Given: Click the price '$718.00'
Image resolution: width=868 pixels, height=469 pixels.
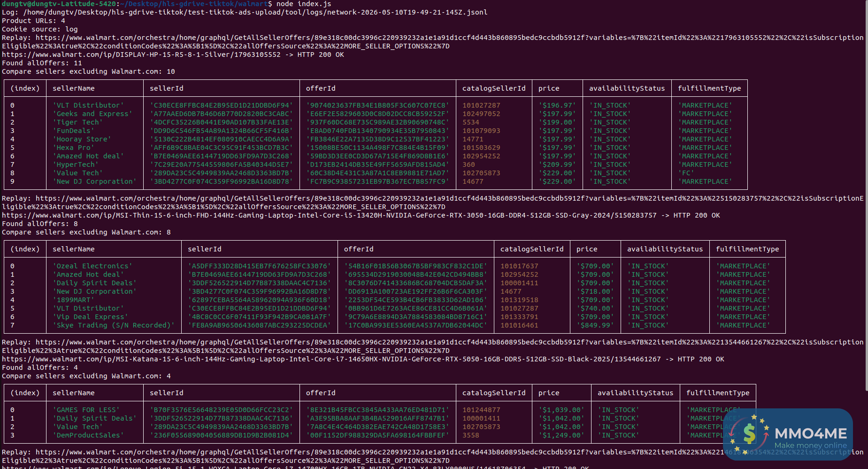Looking at the screenshot, I should pos(595,291).
